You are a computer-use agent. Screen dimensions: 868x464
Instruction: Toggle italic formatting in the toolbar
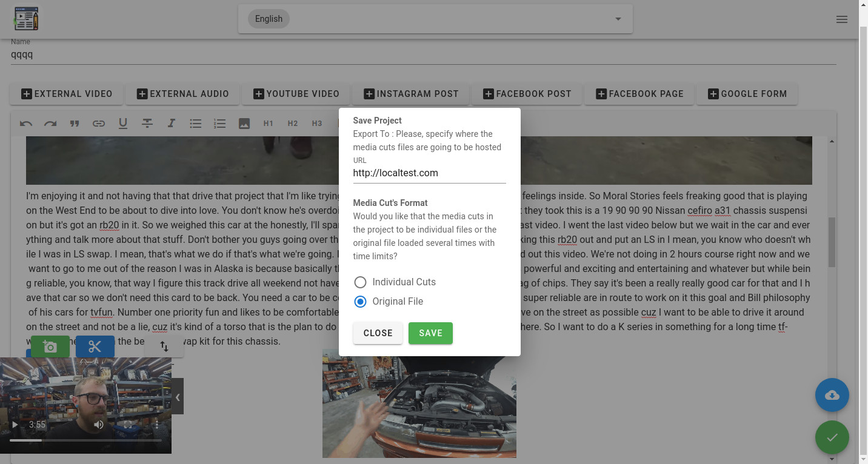[172, 124]
